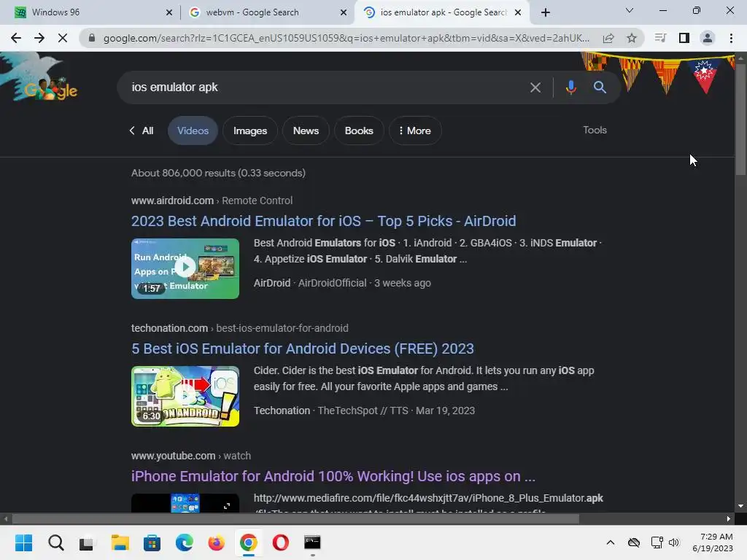The image size is (747, 560).
Task: Go back to All results filter
Action: 142,131
